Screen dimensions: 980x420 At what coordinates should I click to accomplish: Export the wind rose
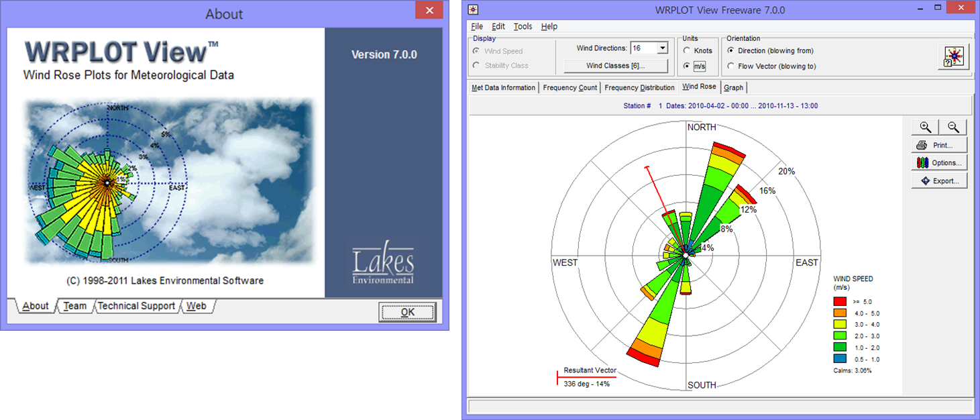click(x=939, y=181)
